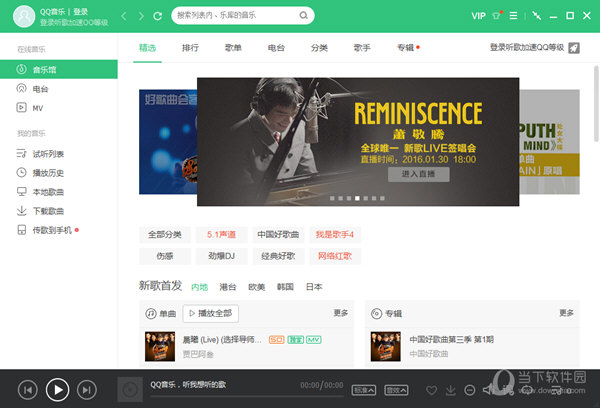Select the 内地 region filter

[x=199, y=287]
